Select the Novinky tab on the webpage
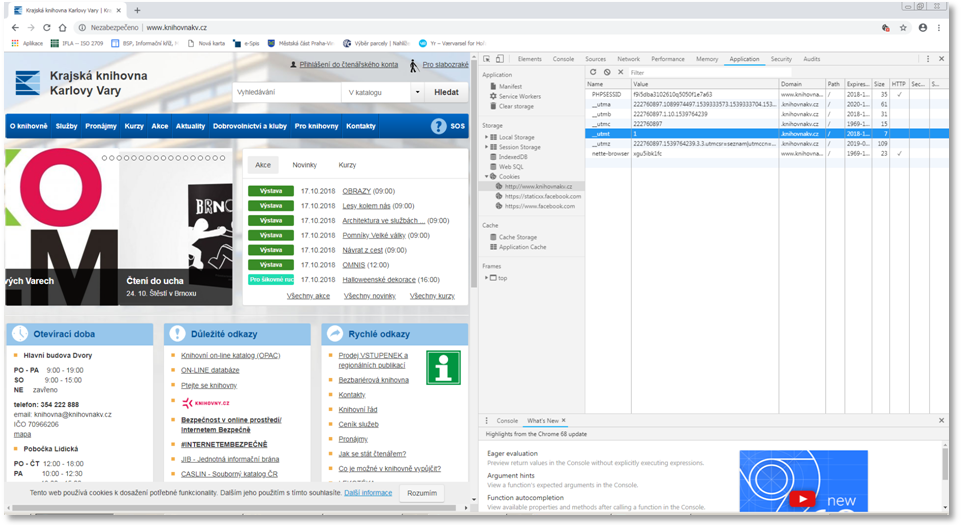961x525 pixels. click(305, 165)
